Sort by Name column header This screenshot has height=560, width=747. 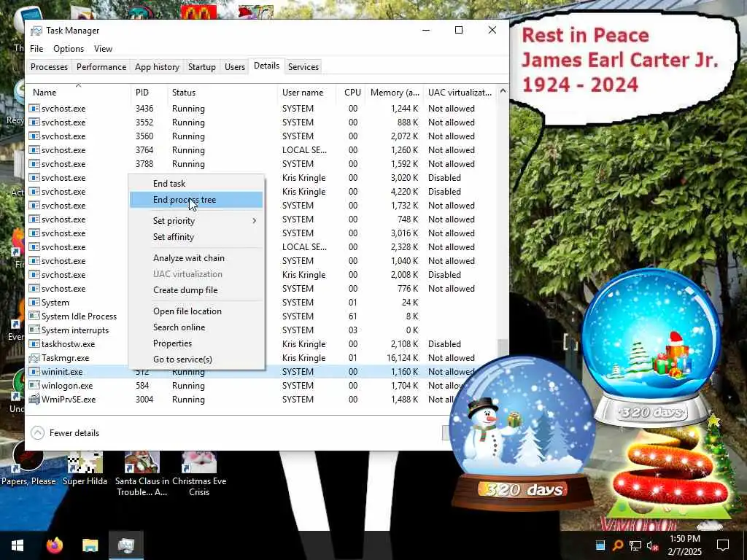[x=79, y=93]
